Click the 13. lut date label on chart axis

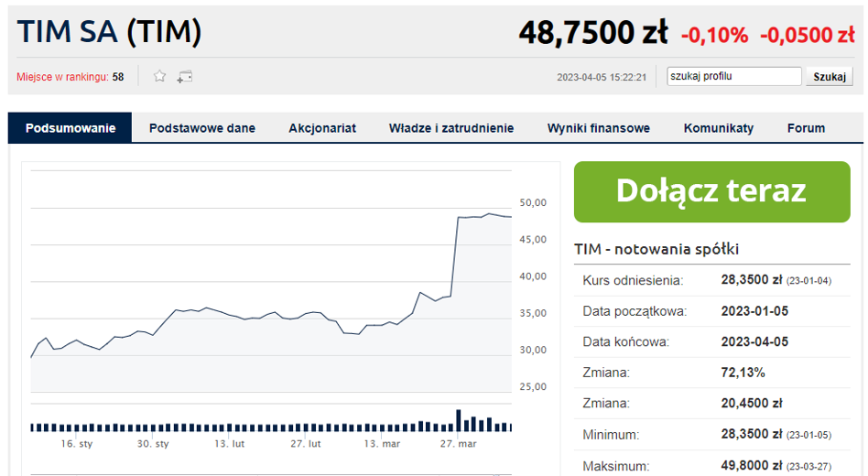tap(230, 444)
